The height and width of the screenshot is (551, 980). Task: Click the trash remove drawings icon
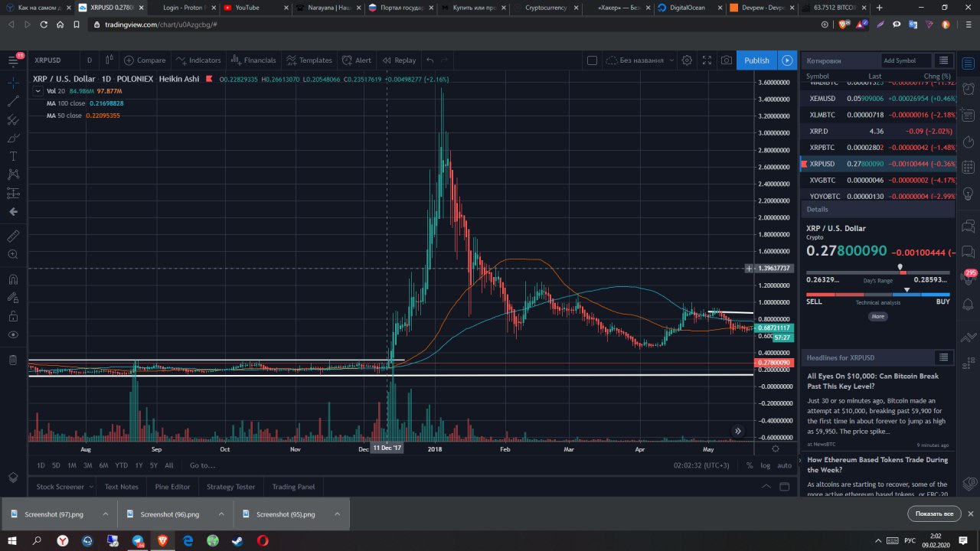[13, 360]
